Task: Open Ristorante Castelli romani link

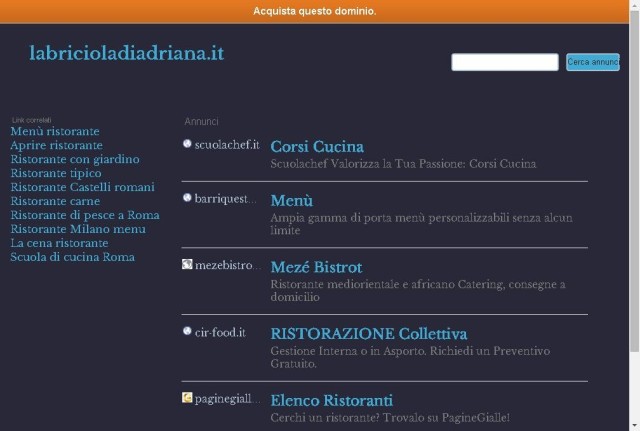Action: point(82,187)
